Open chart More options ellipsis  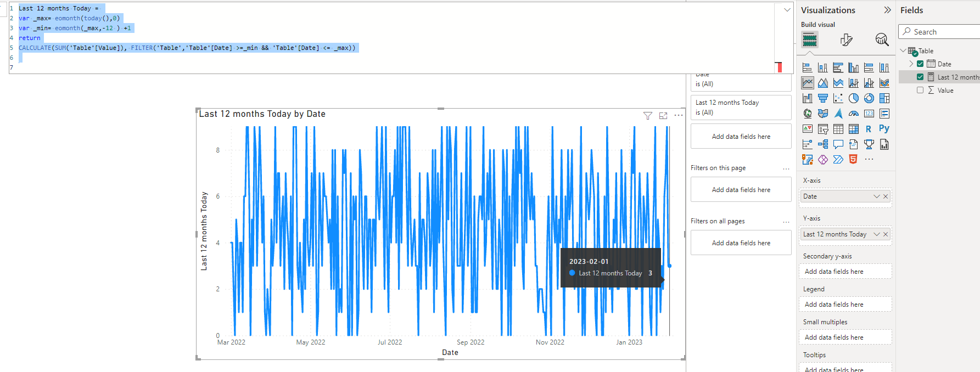coord(679,115)
